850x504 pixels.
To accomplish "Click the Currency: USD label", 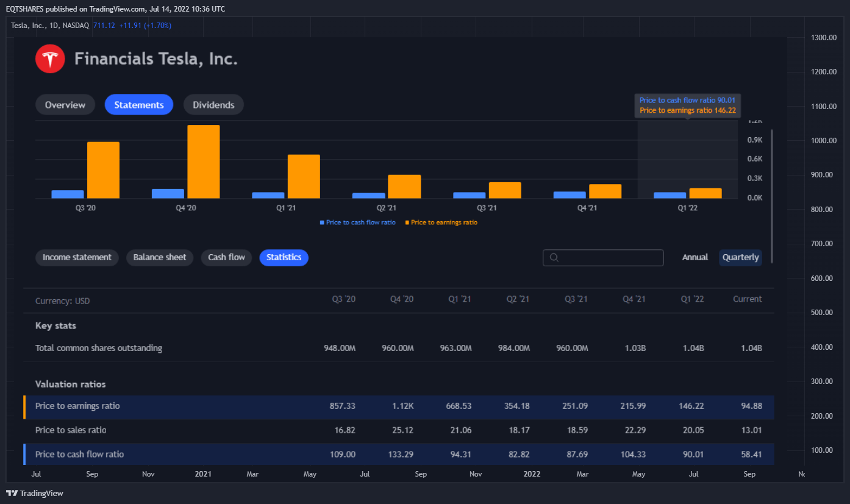I will 63,301.
